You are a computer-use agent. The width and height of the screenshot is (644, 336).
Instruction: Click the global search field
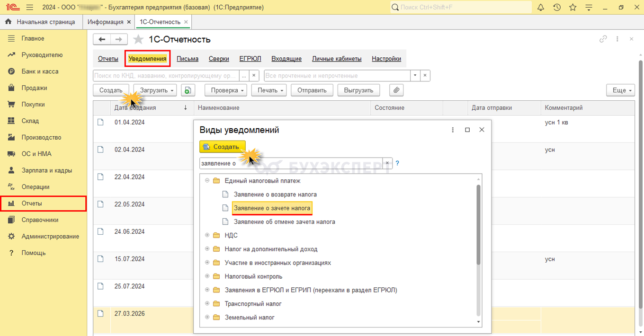pyautogui.click(x=462, y=8)
